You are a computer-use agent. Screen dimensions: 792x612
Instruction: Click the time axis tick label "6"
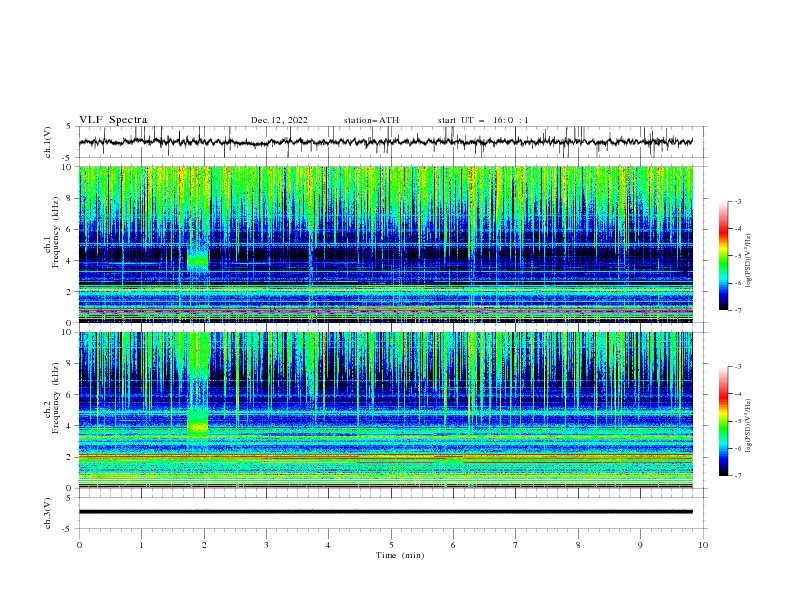tap(454, 545)
